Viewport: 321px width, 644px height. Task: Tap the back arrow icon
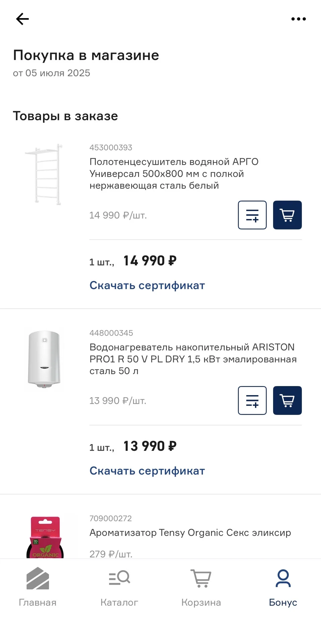(22, 19)
